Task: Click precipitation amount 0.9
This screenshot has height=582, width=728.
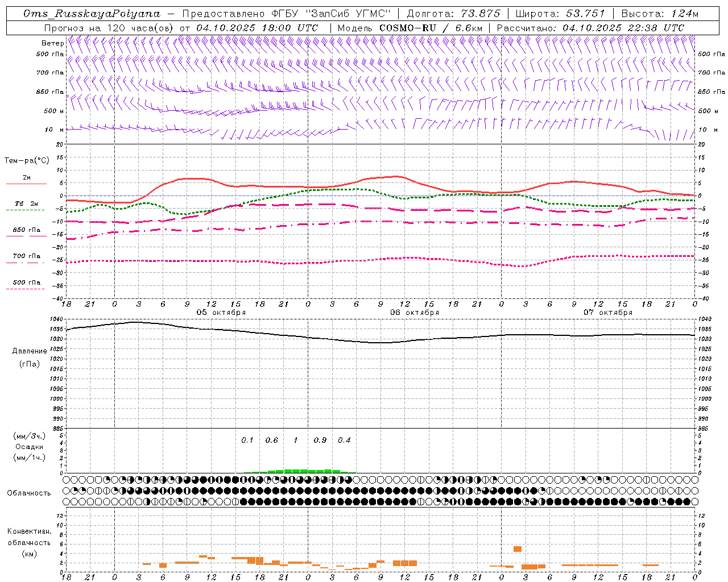Action: (x=320, y=440)
